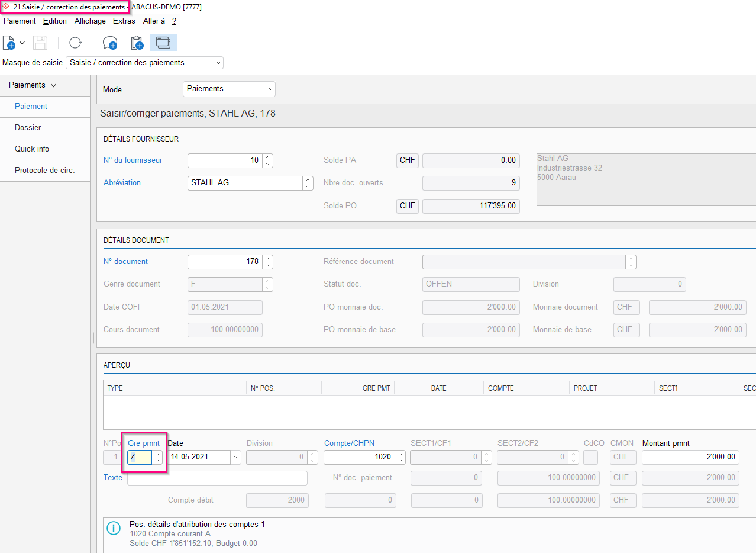
Task: Open the Extras menu
Action: coord(124,21)
